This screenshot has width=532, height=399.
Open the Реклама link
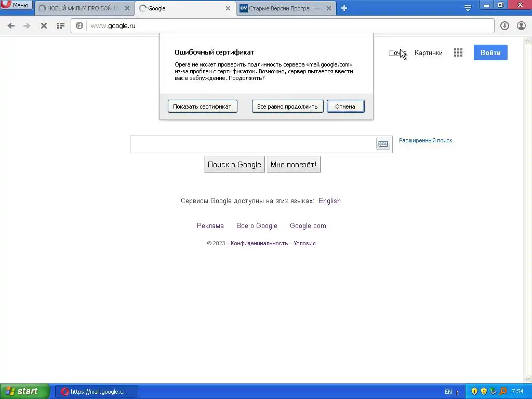pos(210,226)
